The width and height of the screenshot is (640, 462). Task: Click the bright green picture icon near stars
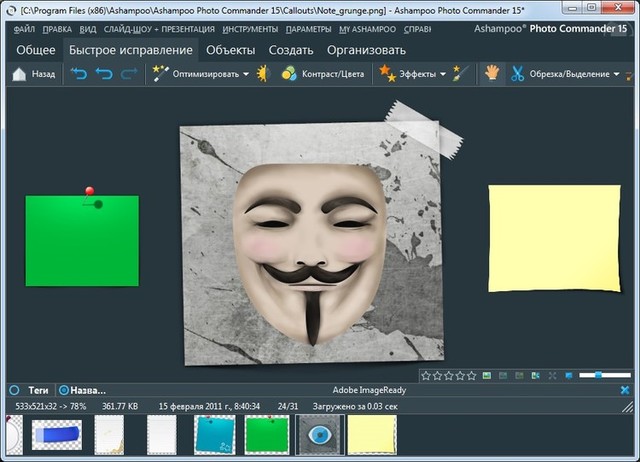487,375
